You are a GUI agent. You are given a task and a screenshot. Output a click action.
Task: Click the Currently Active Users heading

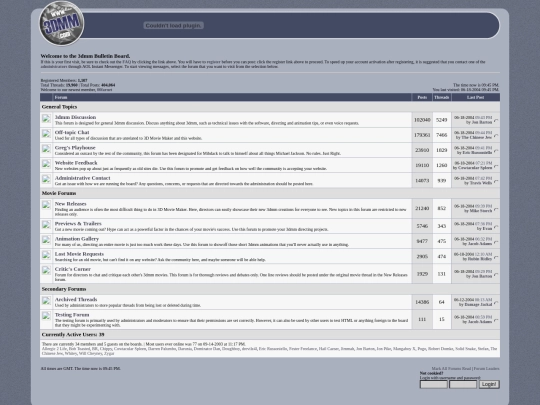[73, 334]
